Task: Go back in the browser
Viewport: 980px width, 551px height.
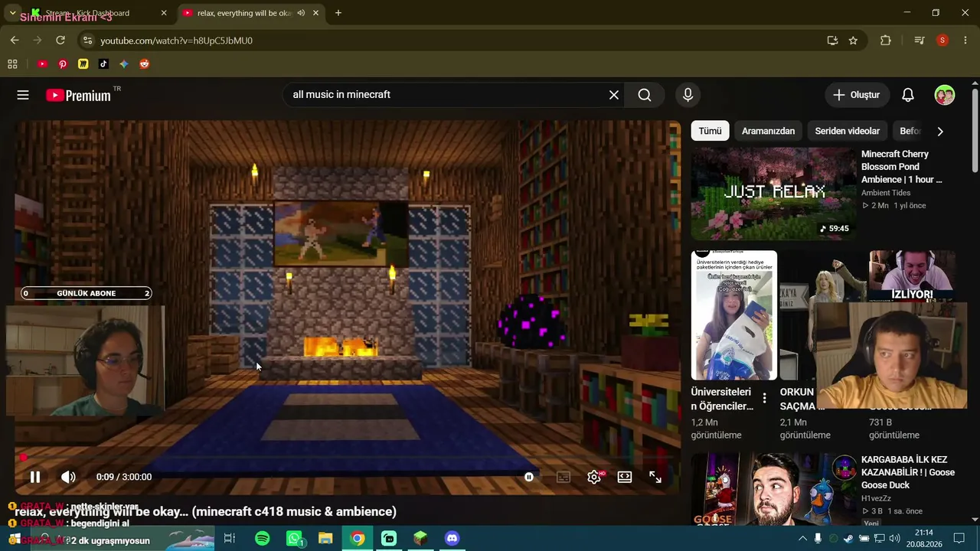Action: (x=15, y=41)
